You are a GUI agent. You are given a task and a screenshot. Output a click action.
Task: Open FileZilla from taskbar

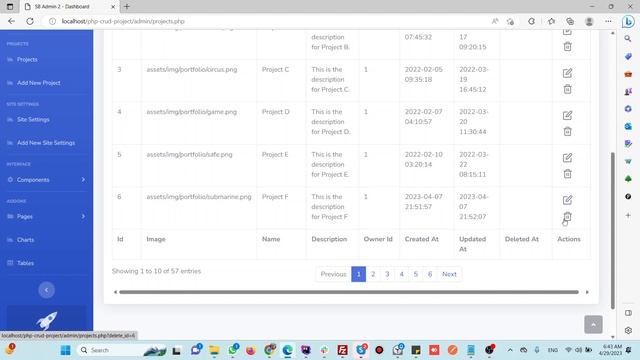click(x=342, y=350)
